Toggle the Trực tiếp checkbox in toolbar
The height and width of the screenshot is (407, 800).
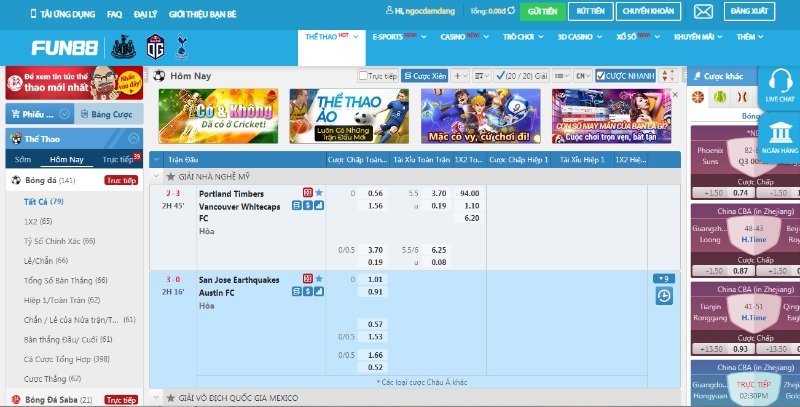click(x=363, y=75)
